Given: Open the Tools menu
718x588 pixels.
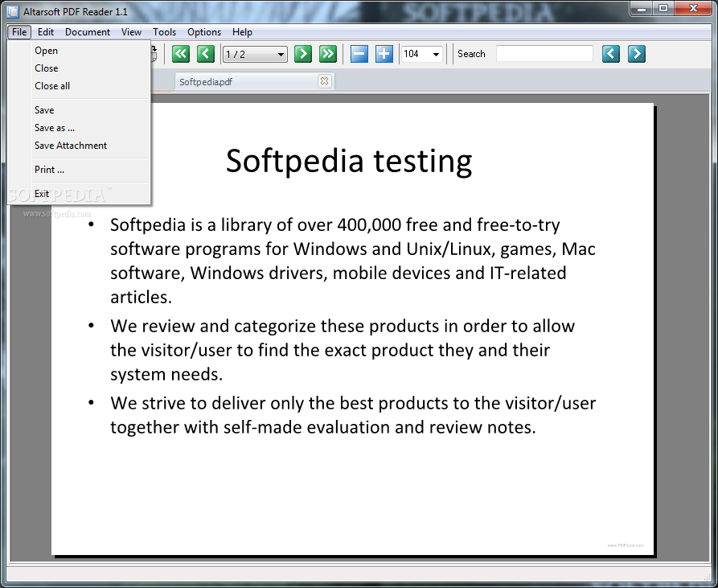Looking at the screenshot, I should pyautogui.click(x=164, y=32).
